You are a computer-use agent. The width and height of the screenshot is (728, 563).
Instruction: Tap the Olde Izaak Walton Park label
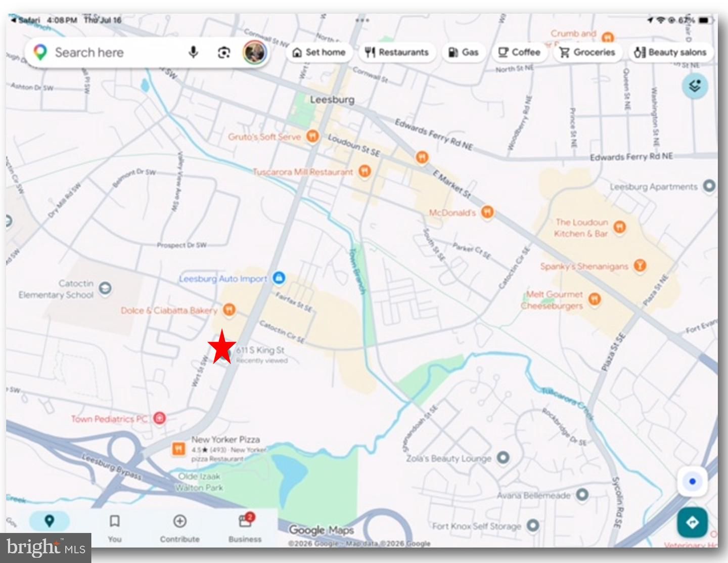199,482
